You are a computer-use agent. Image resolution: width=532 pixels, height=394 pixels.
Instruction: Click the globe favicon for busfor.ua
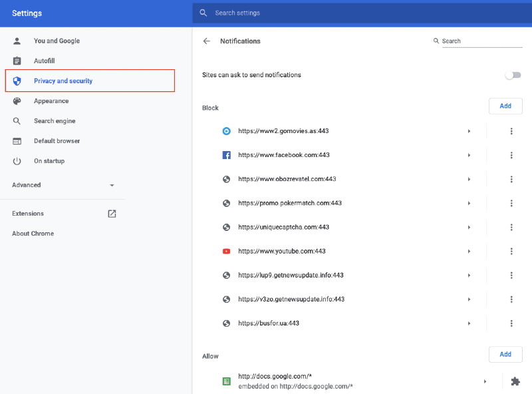226,323
